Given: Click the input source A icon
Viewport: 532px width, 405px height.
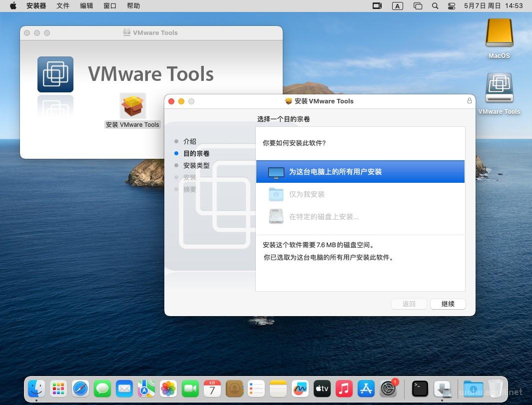Looking at the screenshot, I should click(397, 6).
